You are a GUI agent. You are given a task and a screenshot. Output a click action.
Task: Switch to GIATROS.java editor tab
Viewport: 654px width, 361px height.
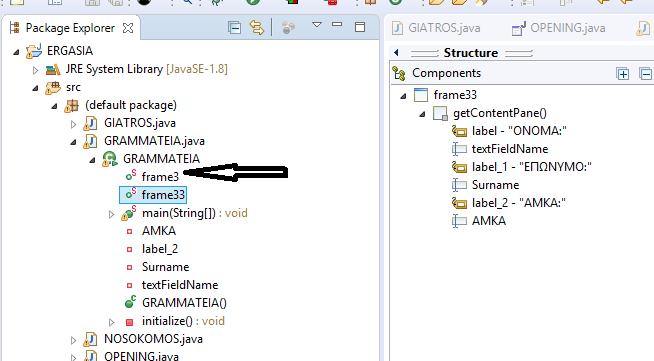pyautogui.click(x=437, y=28)
